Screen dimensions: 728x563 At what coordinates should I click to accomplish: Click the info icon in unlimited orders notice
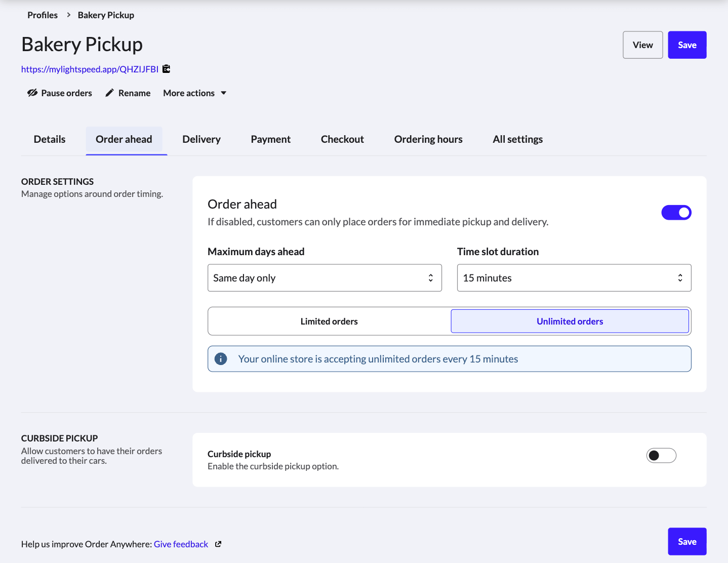pos(221,359)
